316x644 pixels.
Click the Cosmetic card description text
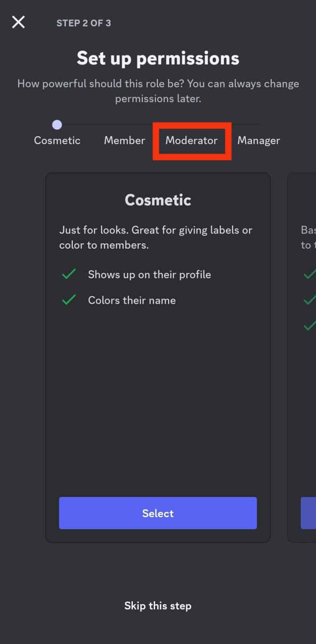coord(158,238)
